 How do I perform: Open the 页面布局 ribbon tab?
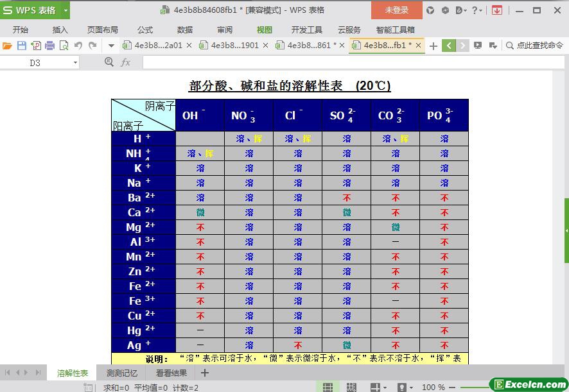tap(103, 30)
